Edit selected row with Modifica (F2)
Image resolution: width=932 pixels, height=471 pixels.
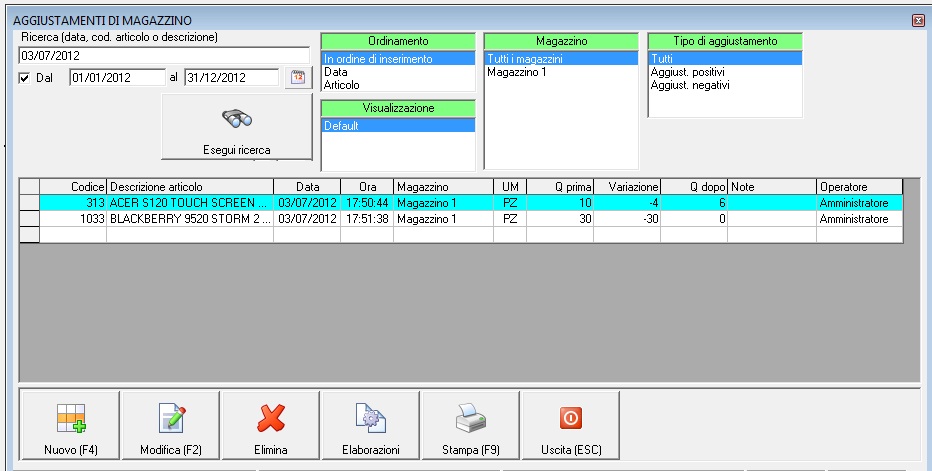(x=171, y=426)
